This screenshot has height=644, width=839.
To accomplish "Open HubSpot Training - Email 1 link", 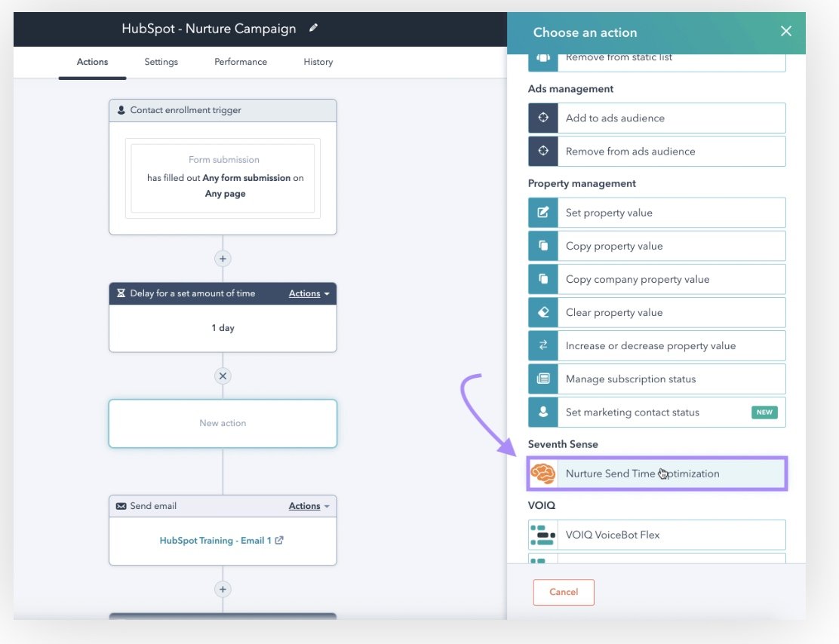I will 215,540.
